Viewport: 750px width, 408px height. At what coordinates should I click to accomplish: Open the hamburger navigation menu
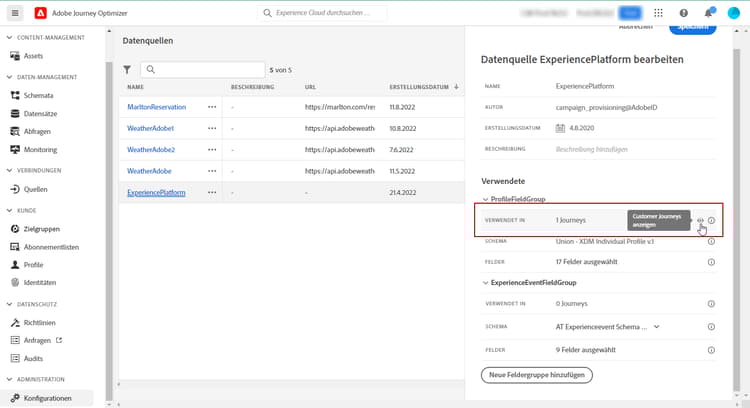15,13
